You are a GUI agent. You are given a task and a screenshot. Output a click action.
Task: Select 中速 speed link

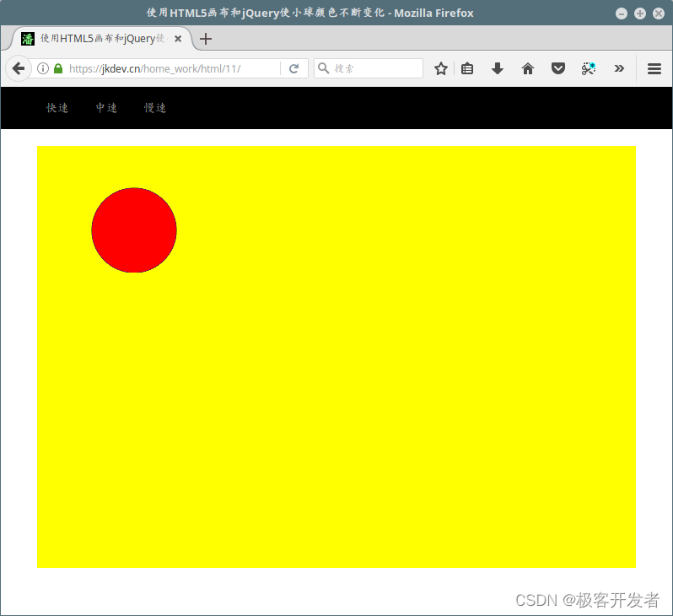106,108
